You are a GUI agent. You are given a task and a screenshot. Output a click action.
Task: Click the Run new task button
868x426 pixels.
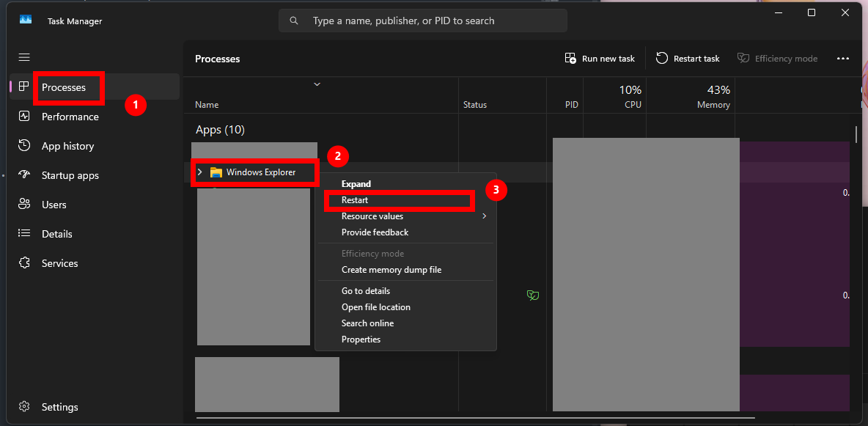point(600,59)
